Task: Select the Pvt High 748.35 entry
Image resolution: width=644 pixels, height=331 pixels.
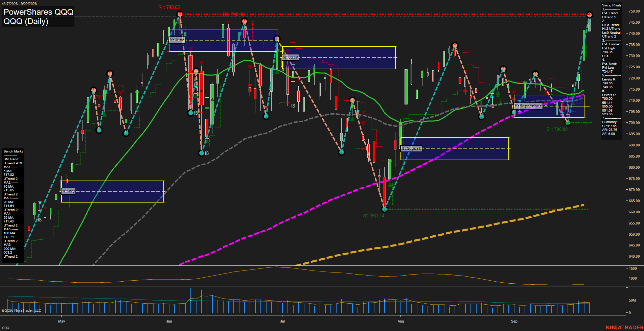Action: pyautogui.click(x=608, y=50)
